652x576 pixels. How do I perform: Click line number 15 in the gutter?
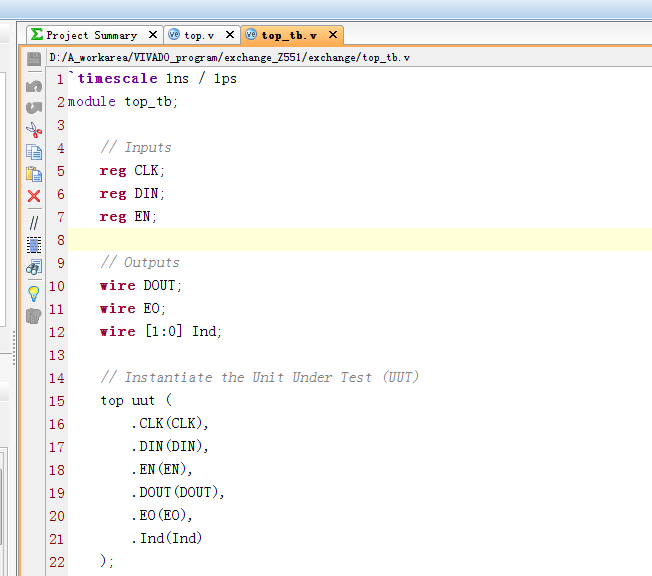(x=56, y=401)
